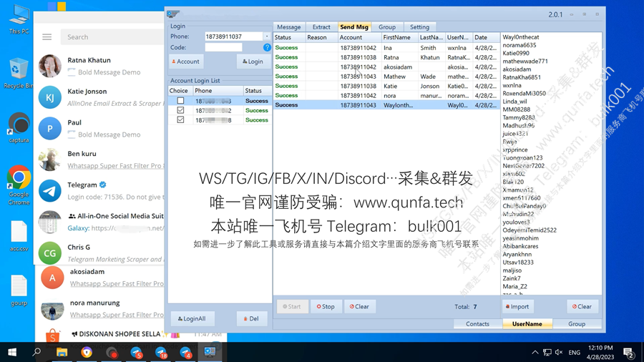Open Ratna Khatun chat avatar
644x362 pixels.
click(49, 66)
